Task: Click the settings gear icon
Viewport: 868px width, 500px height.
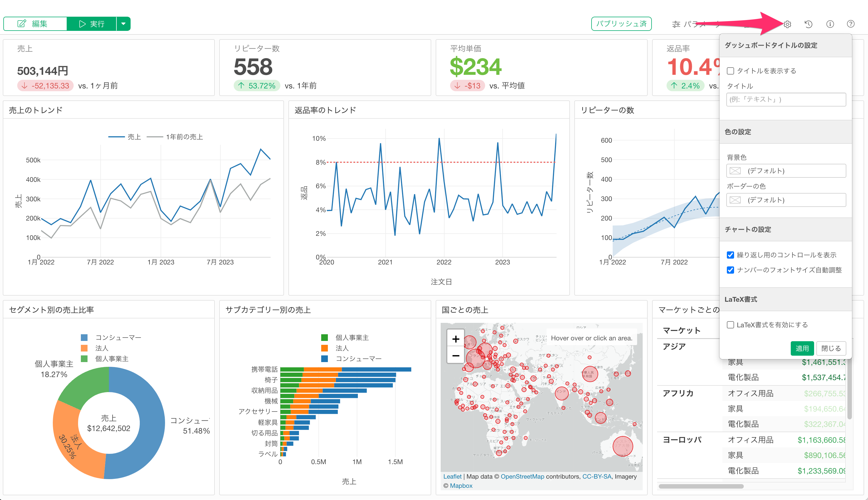Action: point(787,24)
